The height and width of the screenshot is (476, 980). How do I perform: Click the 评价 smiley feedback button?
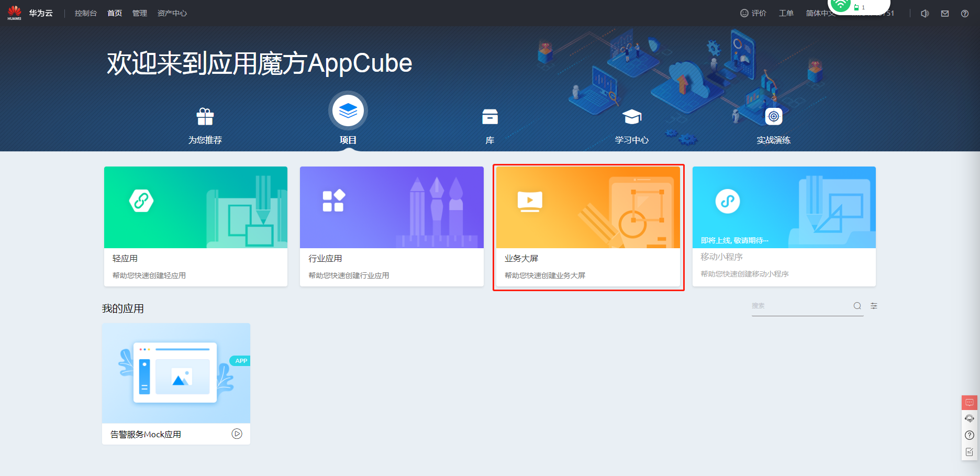pyautogui.click(x=753, y=13)
